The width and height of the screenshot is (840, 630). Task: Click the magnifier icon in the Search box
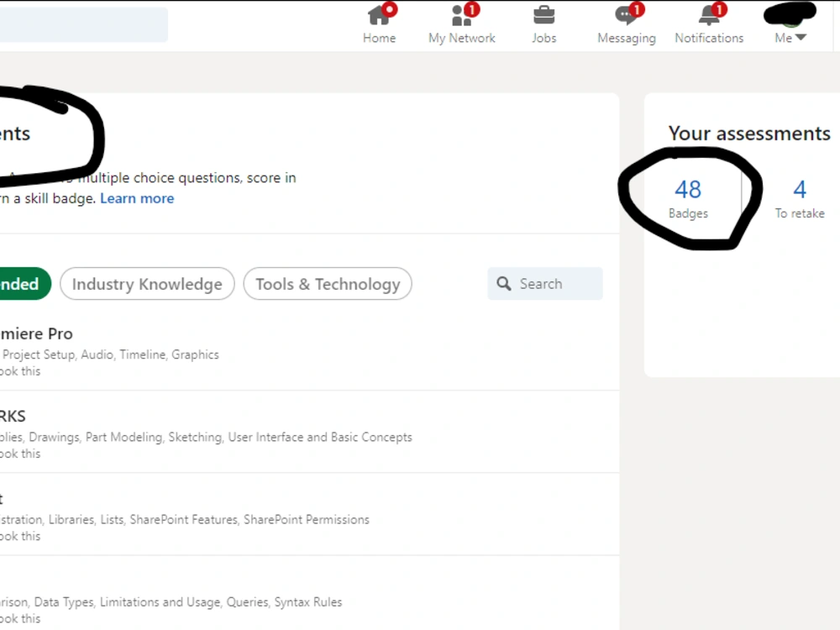click(503, 283)
